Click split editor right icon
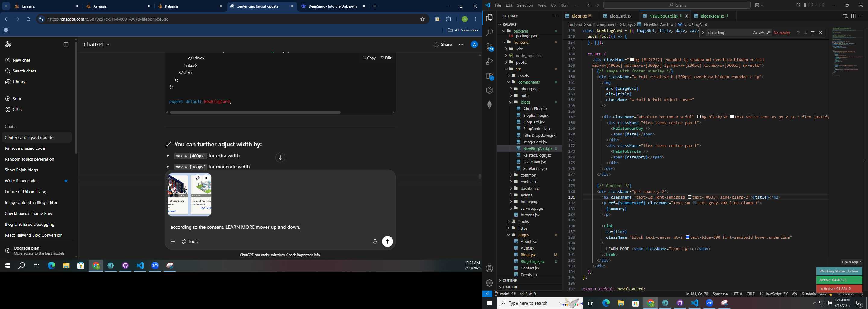Screen dimensions: 868x309 (x=853, y=16)
